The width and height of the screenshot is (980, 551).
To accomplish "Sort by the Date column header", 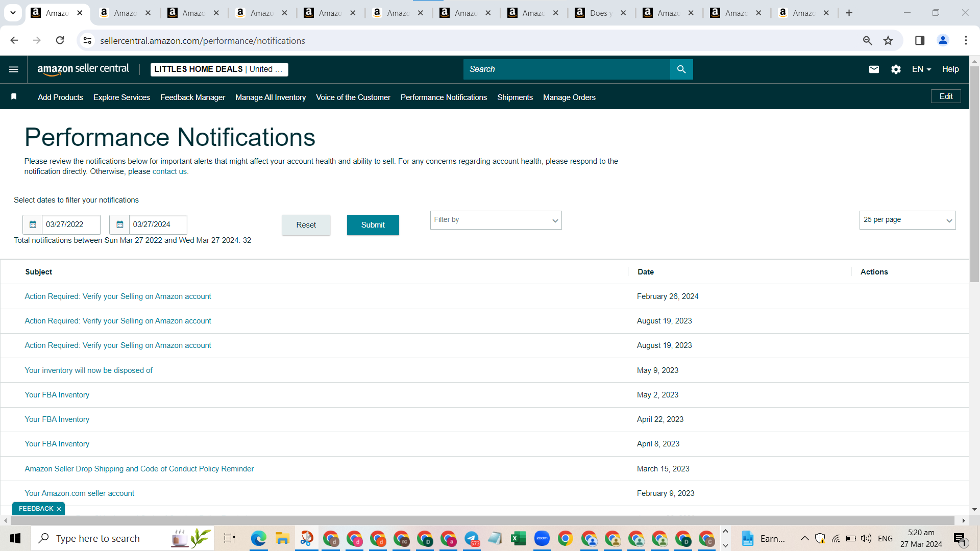I will click(x=646, y=272).
